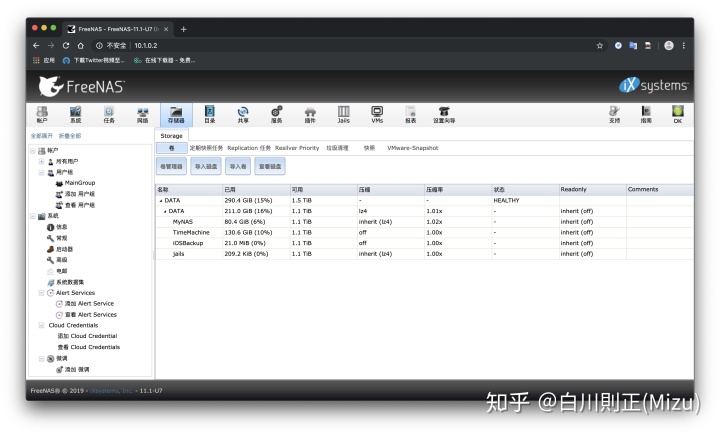Open the 网络 (Network) toolbar icon
Viewport: 720px width, 435px height.
(142, 114)
